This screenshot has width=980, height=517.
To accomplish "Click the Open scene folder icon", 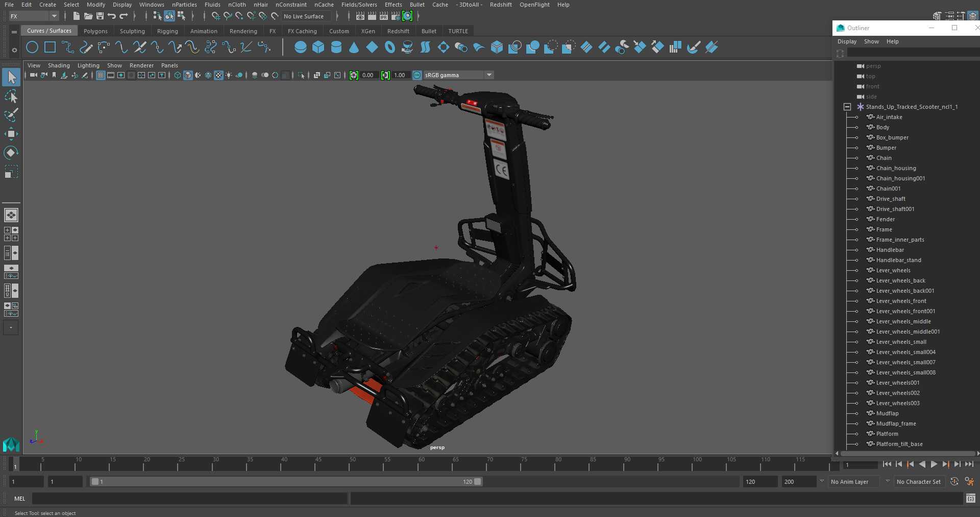I will 88,16.
